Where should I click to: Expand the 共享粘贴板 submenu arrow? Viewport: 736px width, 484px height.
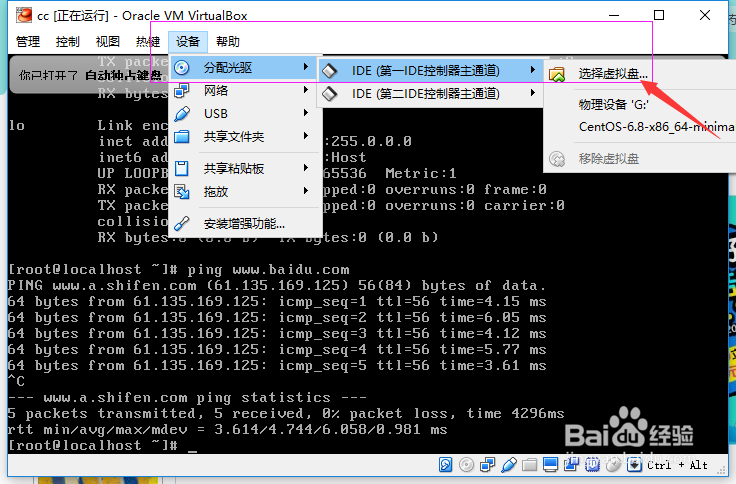coord(306,168)
